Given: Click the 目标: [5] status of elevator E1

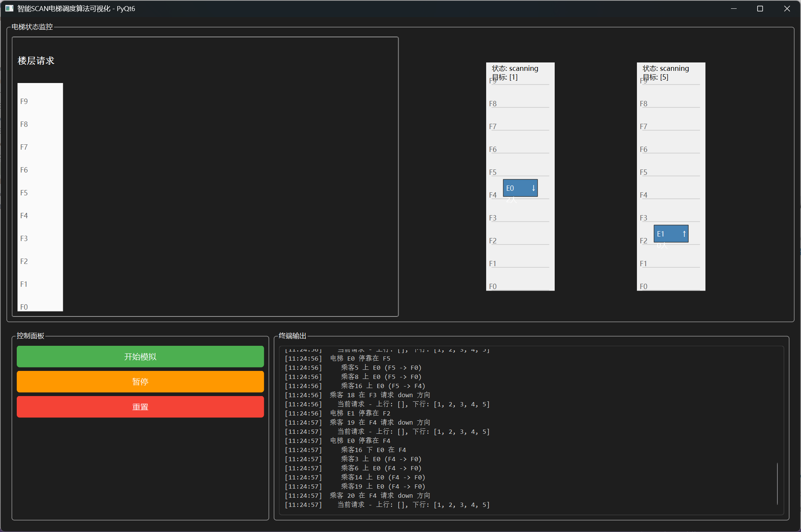Looking at the screenshot, I should click(656, 77).
